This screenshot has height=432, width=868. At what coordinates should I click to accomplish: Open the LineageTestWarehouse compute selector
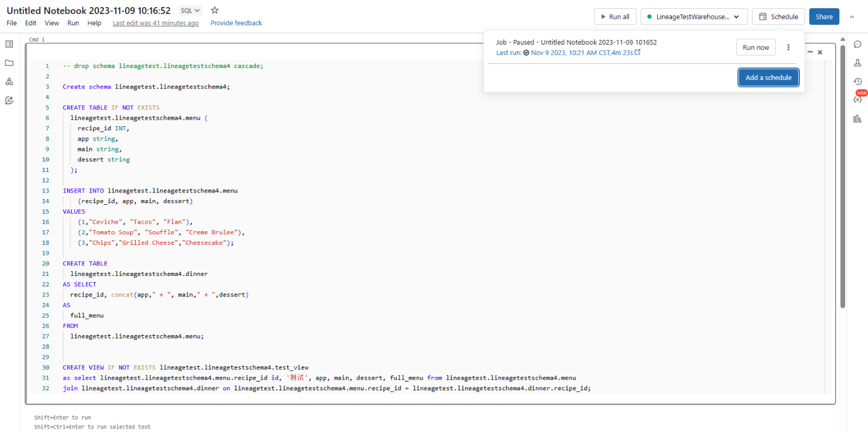[x=694, y=16]
